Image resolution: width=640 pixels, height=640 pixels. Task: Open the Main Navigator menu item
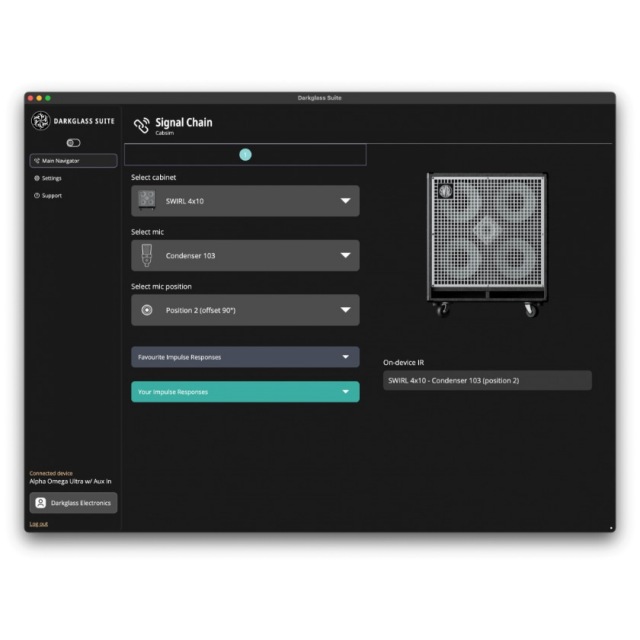[x=73, y=161]
